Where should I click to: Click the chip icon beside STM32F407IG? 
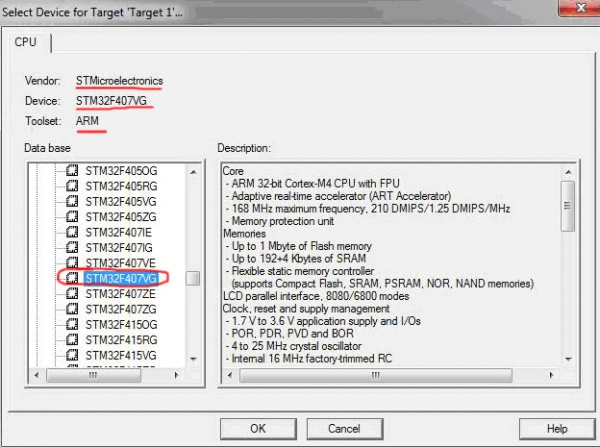tap(72, 247)
